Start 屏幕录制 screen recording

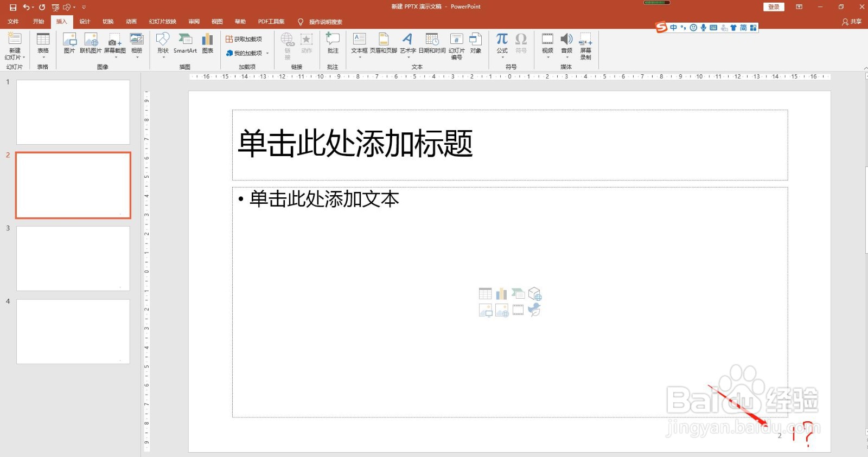point(586,46)
